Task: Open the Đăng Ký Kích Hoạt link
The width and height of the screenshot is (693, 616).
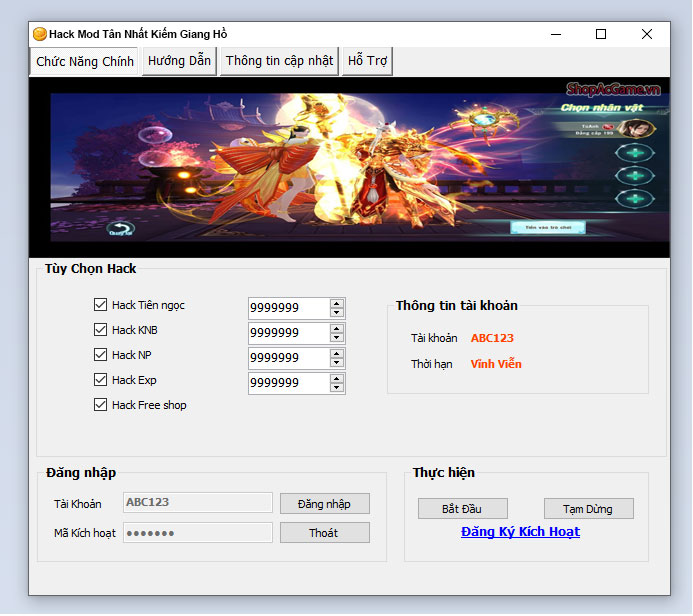Action: [520, 532]
